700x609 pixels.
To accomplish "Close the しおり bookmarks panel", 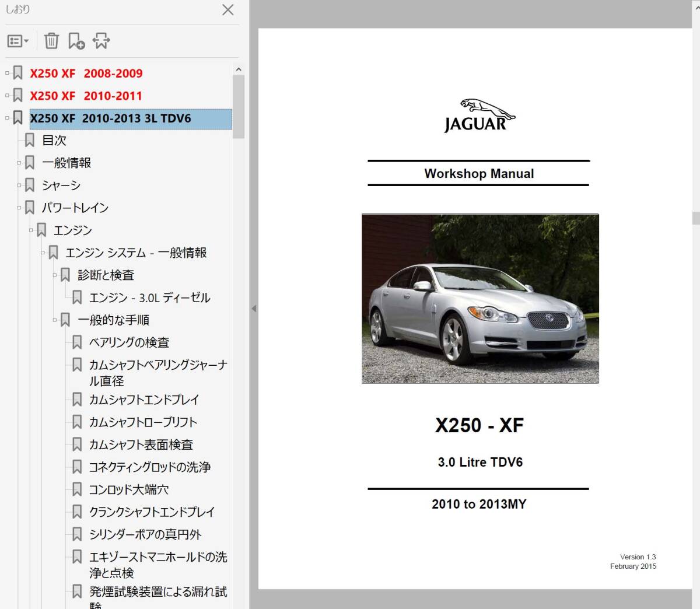I will click(228, 10).
